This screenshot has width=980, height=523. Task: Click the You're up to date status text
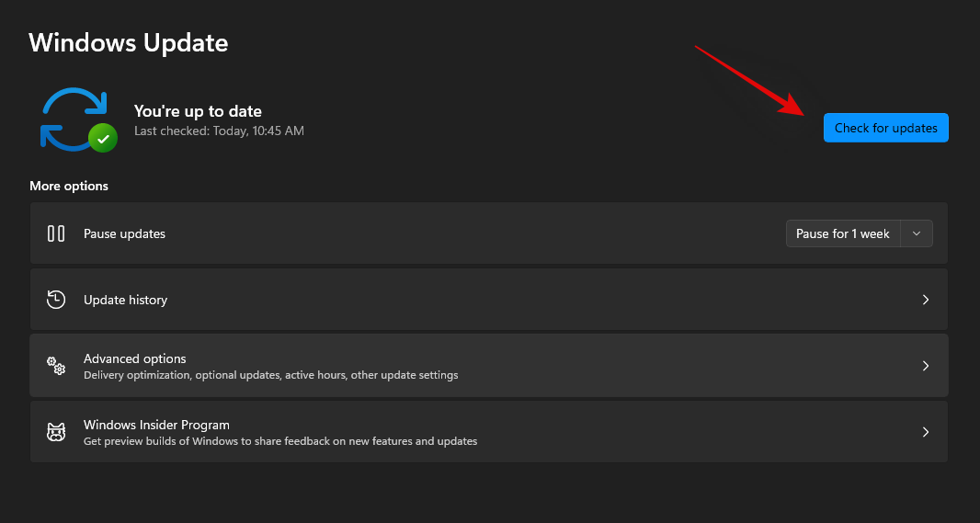click(198, 111)
